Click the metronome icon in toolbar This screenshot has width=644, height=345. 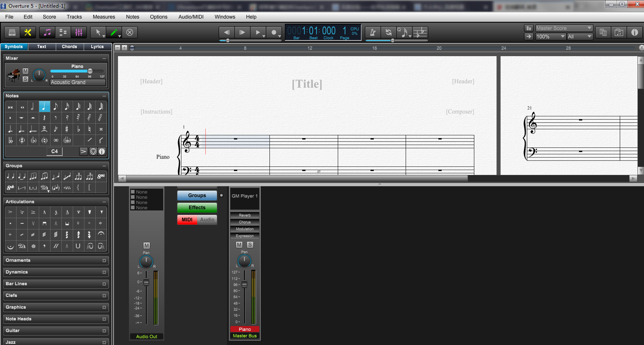pos(373,32)
